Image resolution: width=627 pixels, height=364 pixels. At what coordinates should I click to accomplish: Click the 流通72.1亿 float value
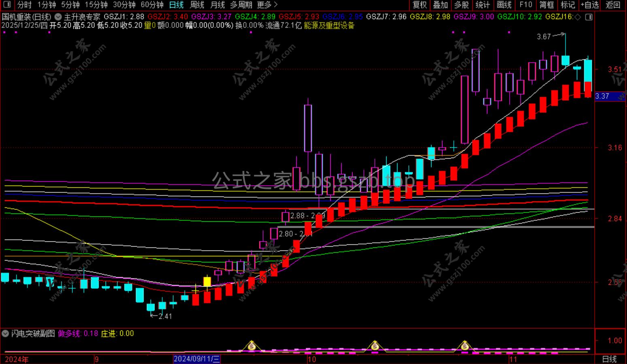tap(283, 25)
